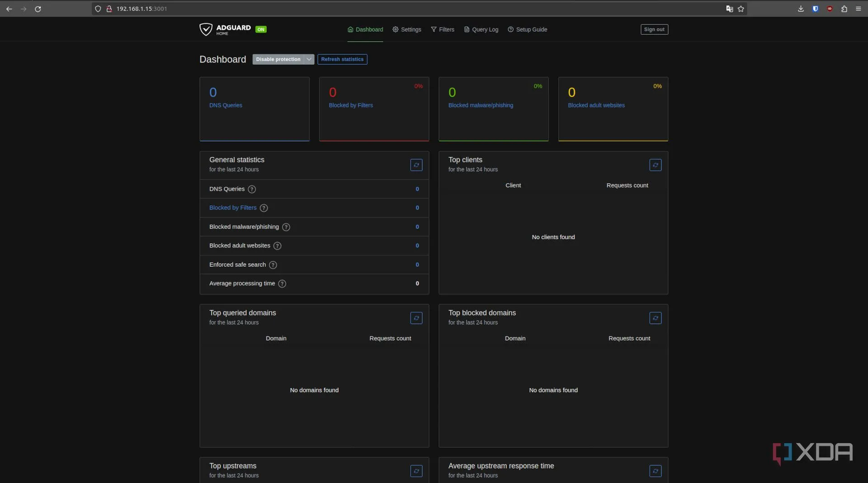Open browser downloads panel
This screenshot has height=483, width=868.
(x=801, y=9)
